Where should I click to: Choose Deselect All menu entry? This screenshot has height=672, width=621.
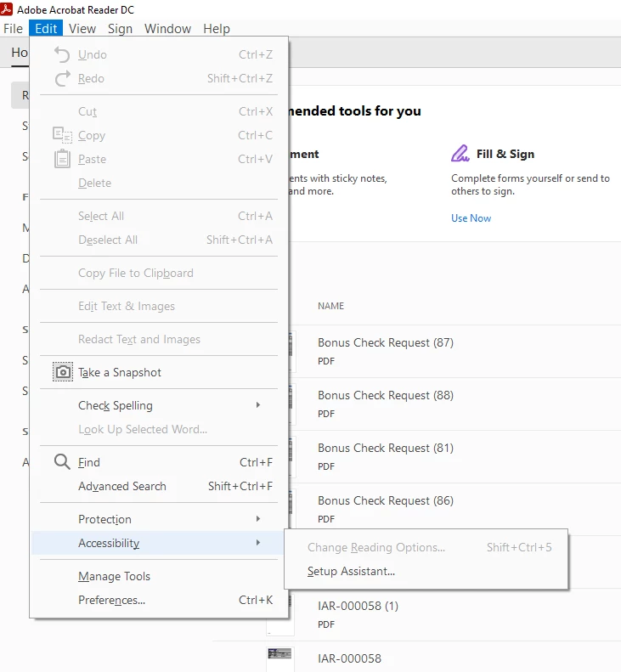click(159, 240)
